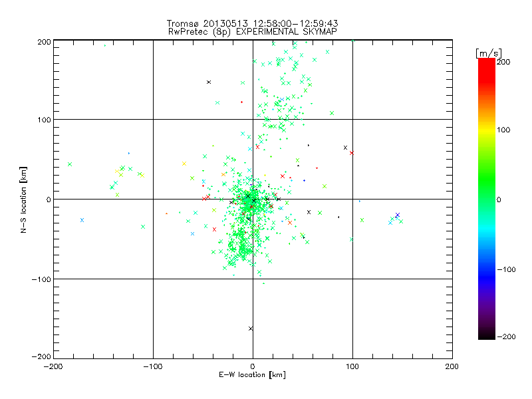
Task: Click the x-axis tick label '-200'
Action: pos(53,366)
